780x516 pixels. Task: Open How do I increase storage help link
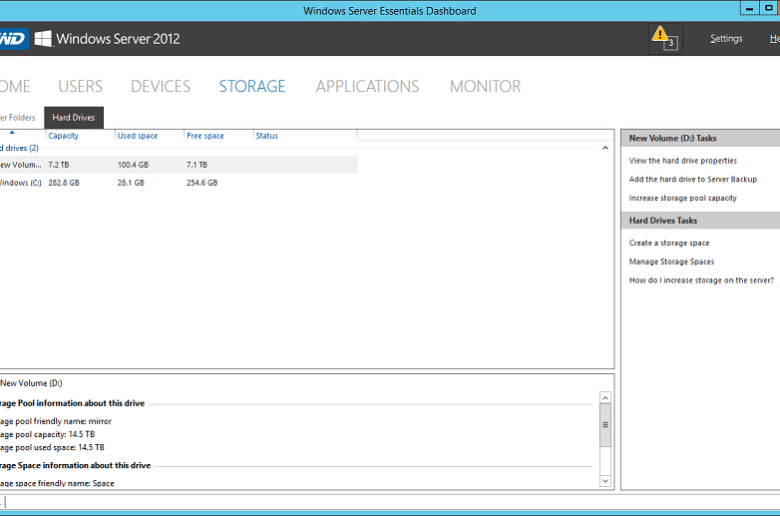pyautogui.click(x=701, y=280)
